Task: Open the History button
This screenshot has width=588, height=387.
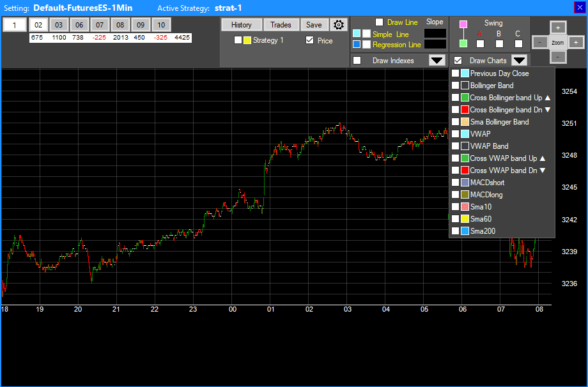Action: (x=241, y=25)
